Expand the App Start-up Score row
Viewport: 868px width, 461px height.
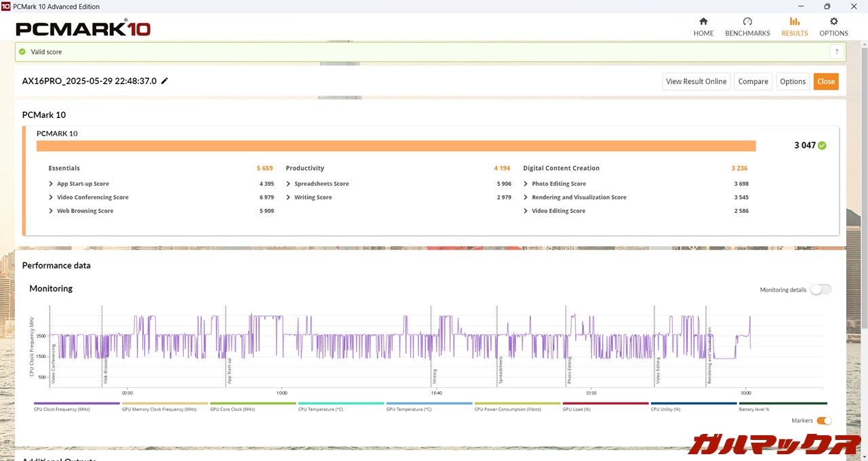(x=51, y=184)
